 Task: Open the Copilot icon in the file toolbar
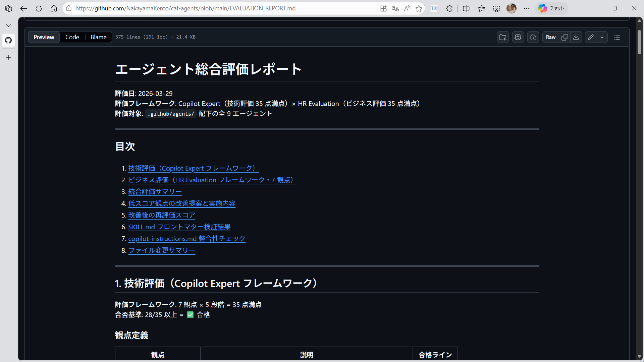518,37
